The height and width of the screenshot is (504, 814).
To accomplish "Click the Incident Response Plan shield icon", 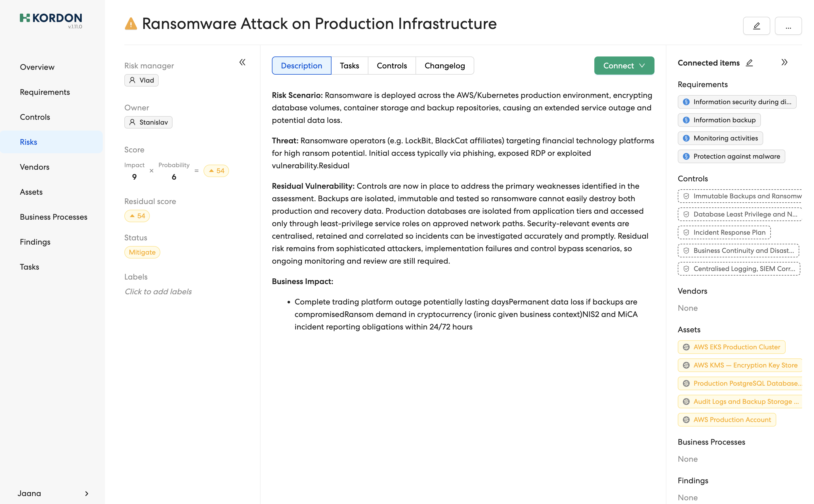I will pos(686,232).
